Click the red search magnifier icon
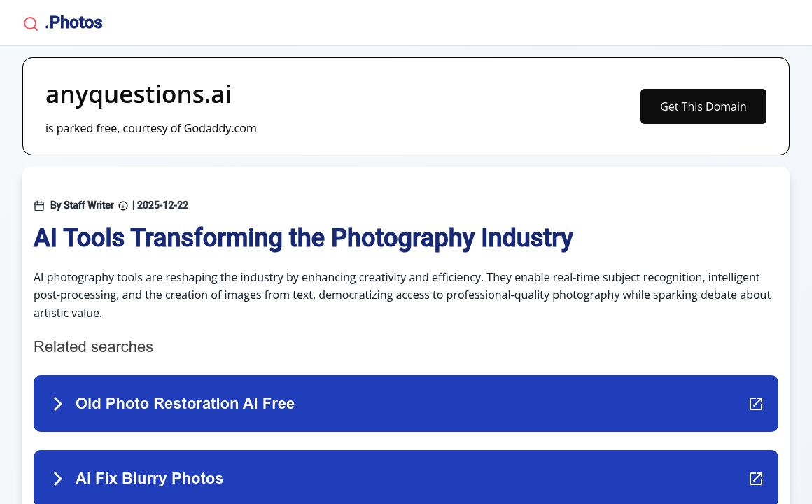This screenshot has width=812, height=504. 31,24
